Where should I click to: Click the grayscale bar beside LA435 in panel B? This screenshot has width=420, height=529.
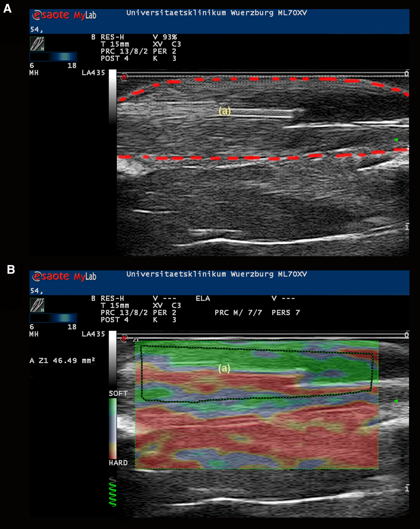click(x=113, y=358)
